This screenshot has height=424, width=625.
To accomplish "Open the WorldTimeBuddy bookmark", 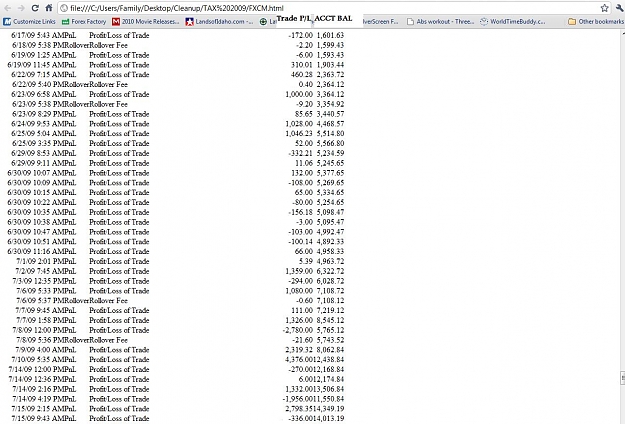I will (513, 22).
